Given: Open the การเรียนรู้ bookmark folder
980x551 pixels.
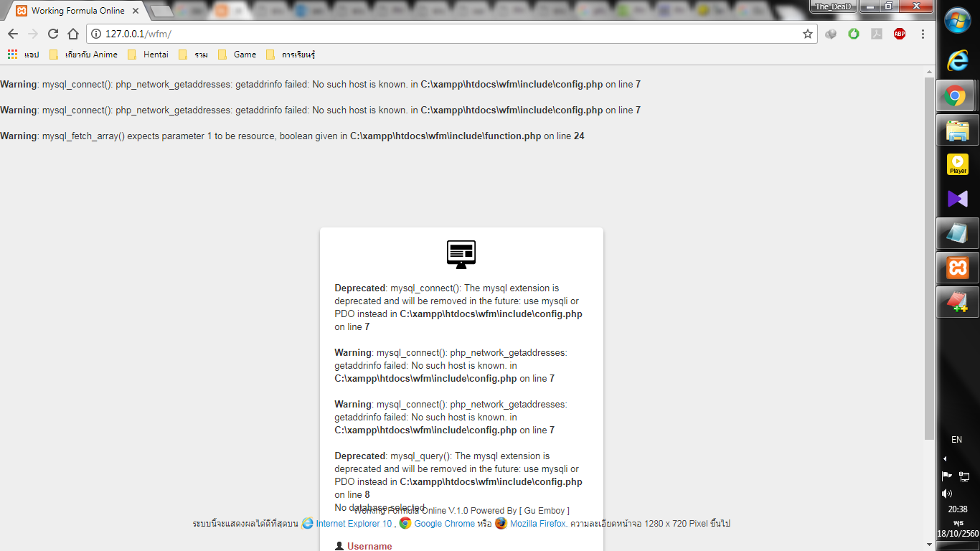Looking at the screenshot, I should pos(291,55).
